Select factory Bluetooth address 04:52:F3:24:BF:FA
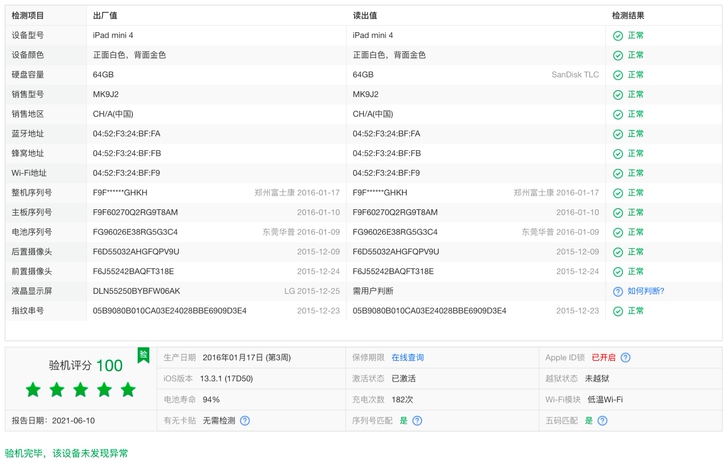Viewport: 728px width, 466px height. (x=127, y=134)
